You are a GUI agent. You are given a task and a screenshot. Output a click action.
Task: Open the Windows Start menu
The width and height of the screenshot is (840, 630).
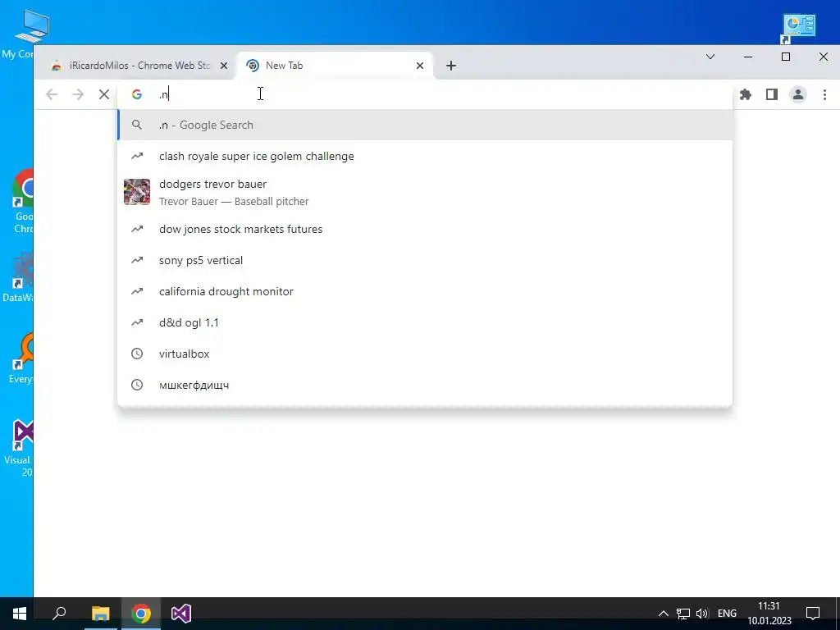pos(20,614)
